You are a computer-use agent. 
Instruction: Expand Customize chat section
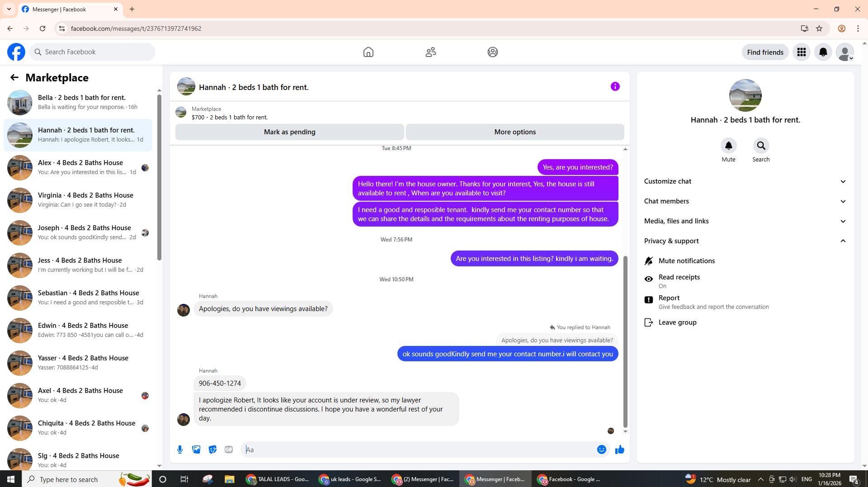click(x=745, y=181)
